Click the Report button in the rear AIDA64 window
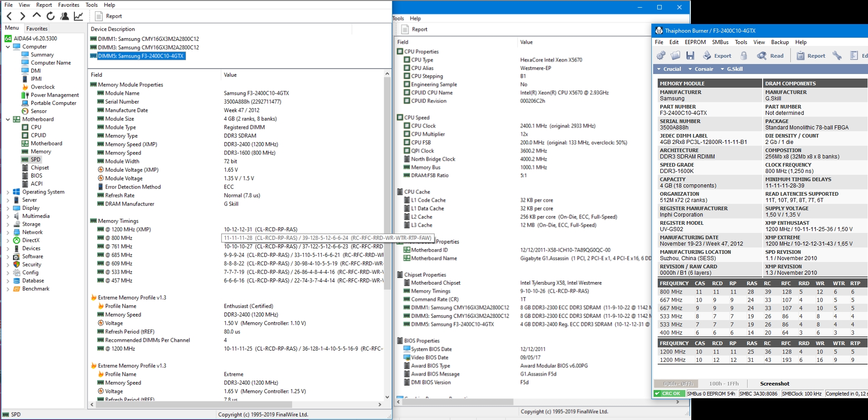This screenshot has width=868, height=420. coord(415,30)
